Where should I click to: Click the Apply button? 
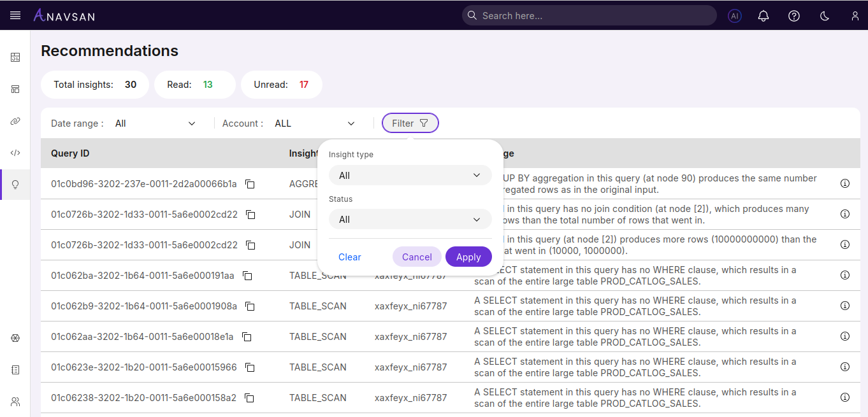pyautogui.click(x=468, y=257)
